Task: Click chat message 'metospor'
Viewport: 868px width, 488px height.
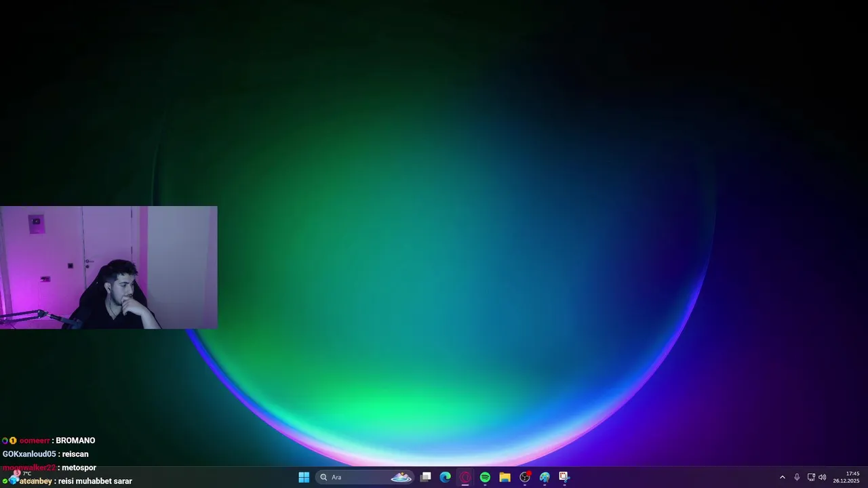Action: 79,468
